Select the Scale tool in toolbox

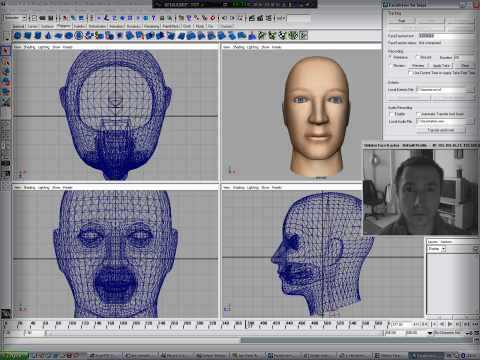point(6,91)
